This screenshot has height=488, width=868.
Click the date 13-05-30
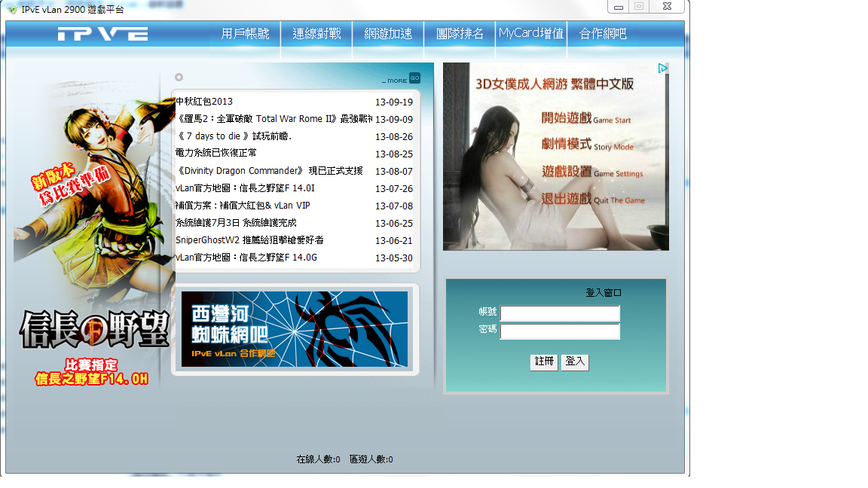(394, 258)
